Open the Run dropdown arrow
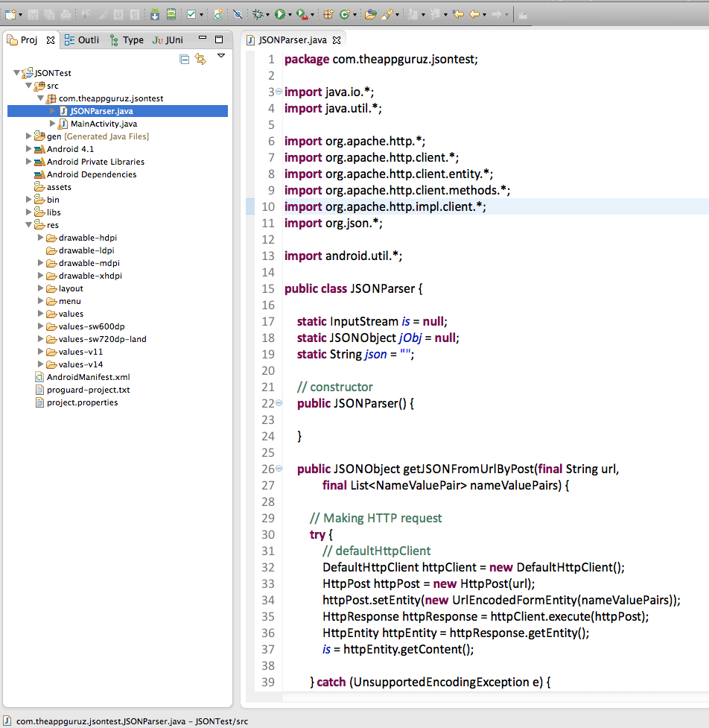Viewport: 709px width, 728px height. 290,13
